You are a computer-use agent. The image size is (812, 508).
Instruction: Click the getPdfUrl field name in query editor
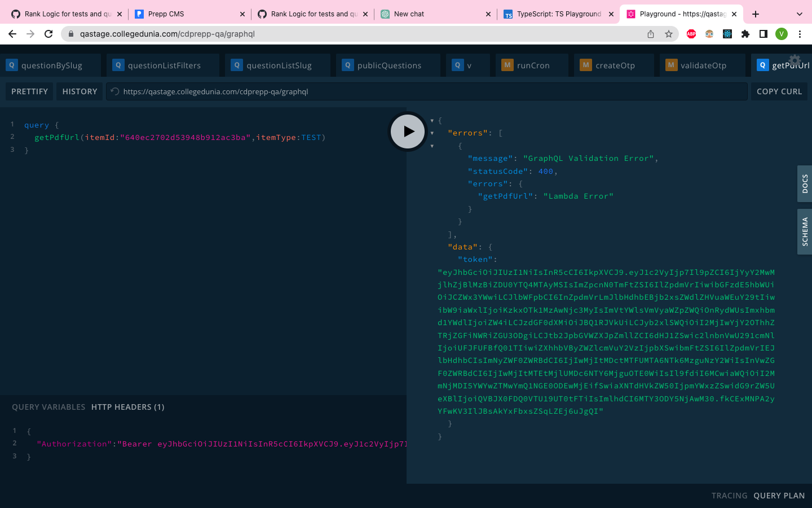tap(57, 137)
